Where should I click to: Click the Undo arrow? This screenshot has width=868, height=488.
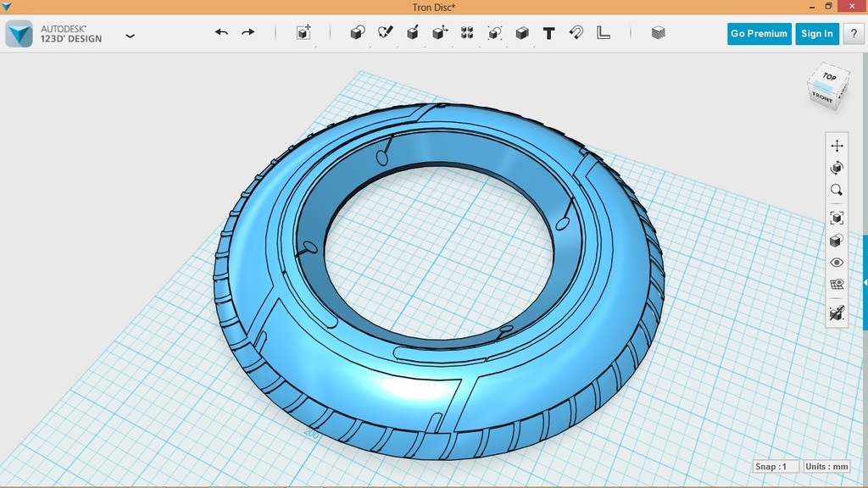coord(221,31)
